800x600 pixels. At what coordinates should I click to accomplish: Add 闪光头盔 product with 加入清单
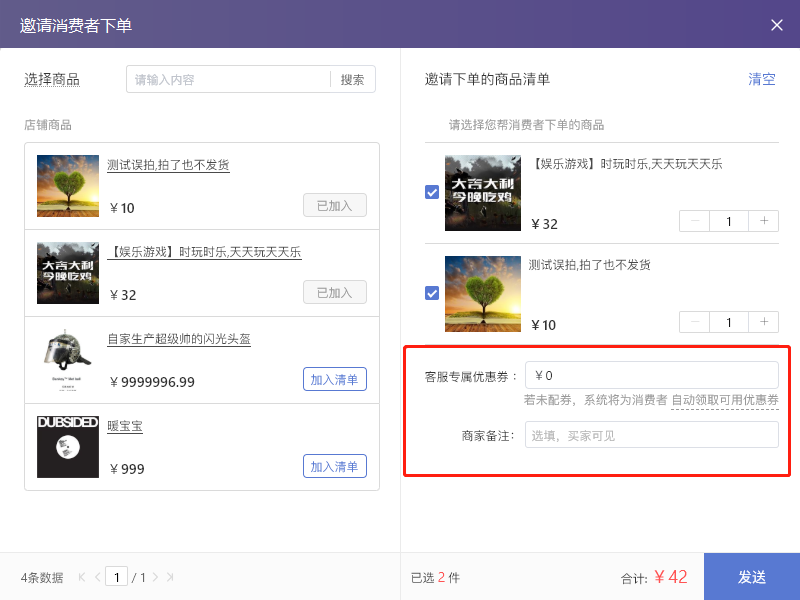tap(335, 379)
